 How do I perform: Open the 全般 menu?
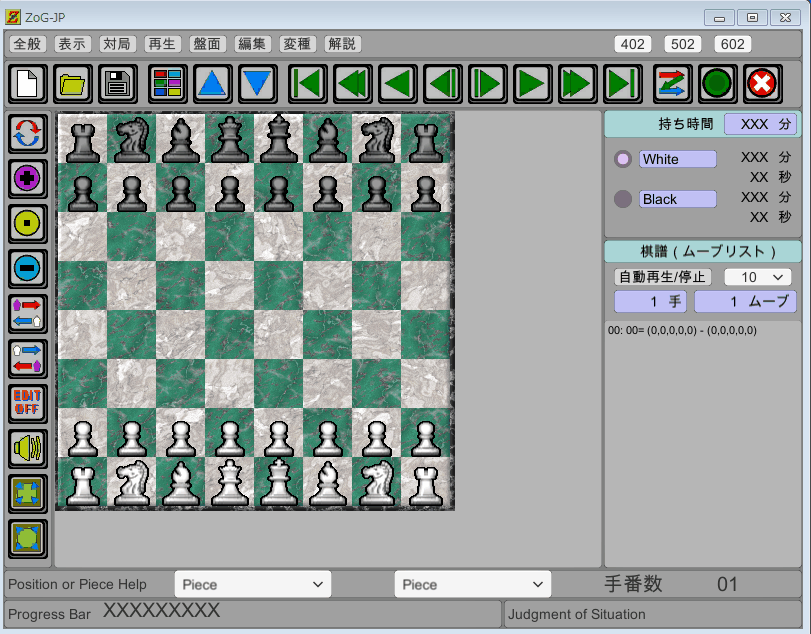tap(27, 44)
